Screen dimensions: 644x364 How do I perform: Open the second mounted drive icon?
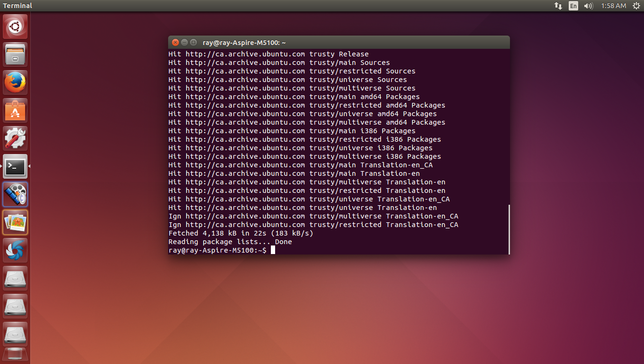point(15,306)
